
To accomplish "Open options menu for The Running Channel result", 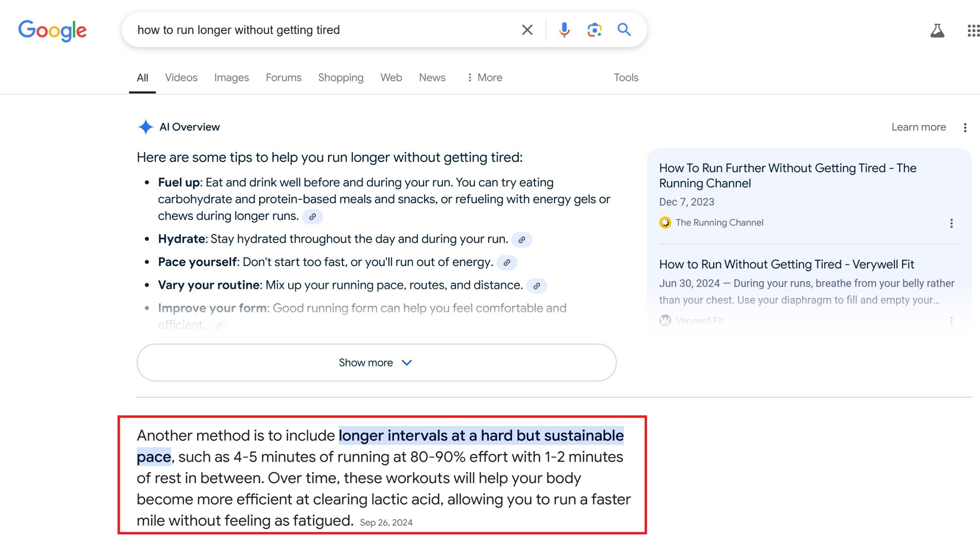I will pyautogui.click(x=951, y=223).
